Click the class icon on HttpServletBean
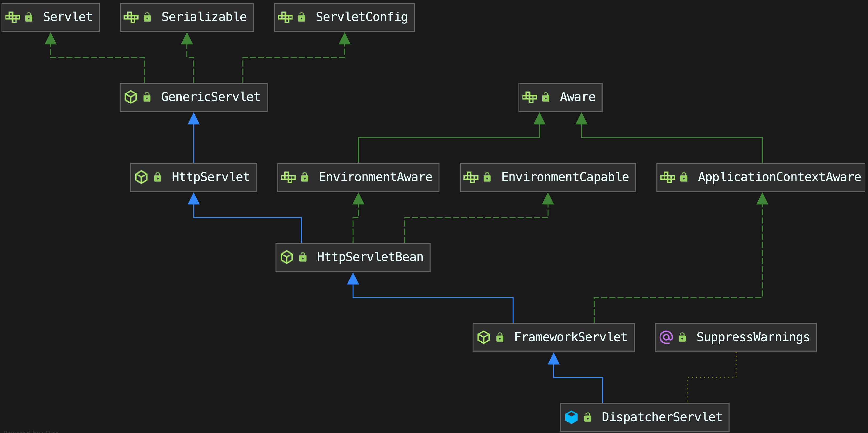 (x=287, y=257)
